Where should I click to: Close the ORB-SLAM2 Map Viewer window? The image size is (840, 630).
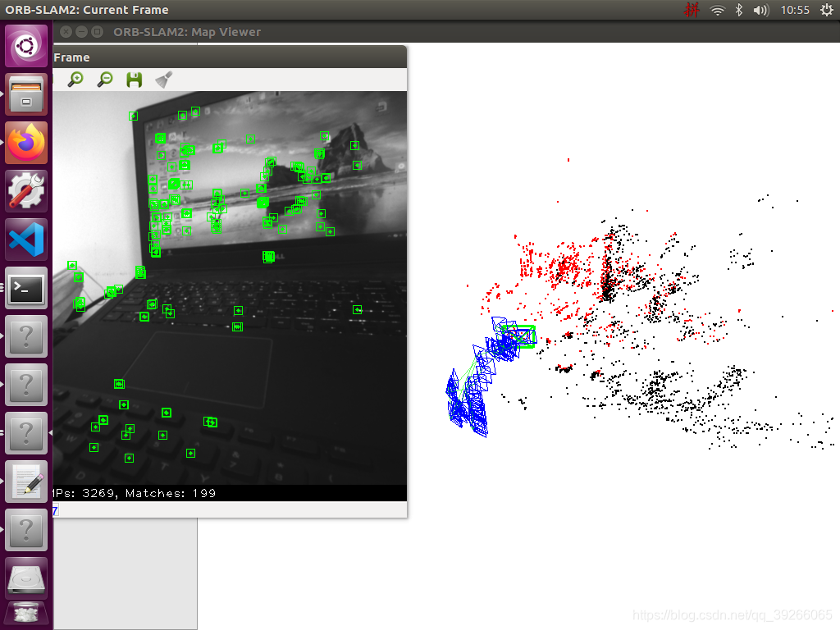(66, 32)
